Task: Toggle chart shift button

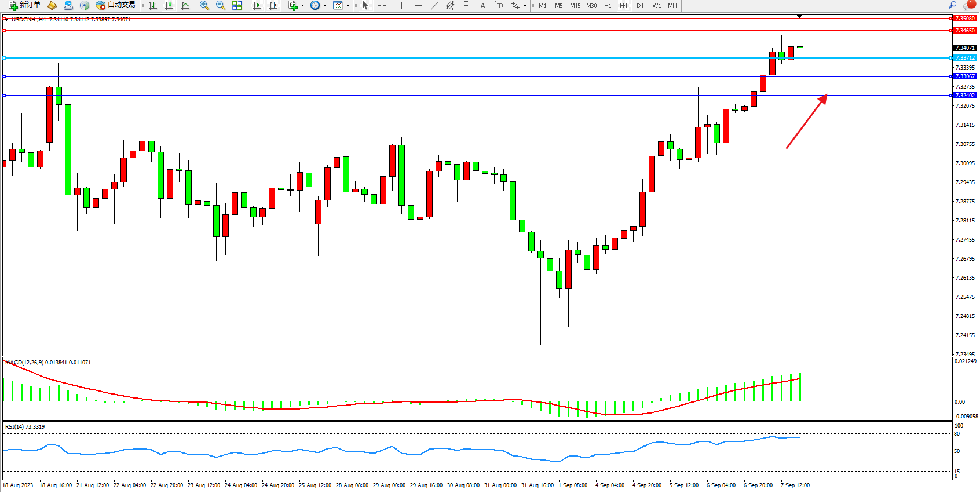Action: click(273, 6)
